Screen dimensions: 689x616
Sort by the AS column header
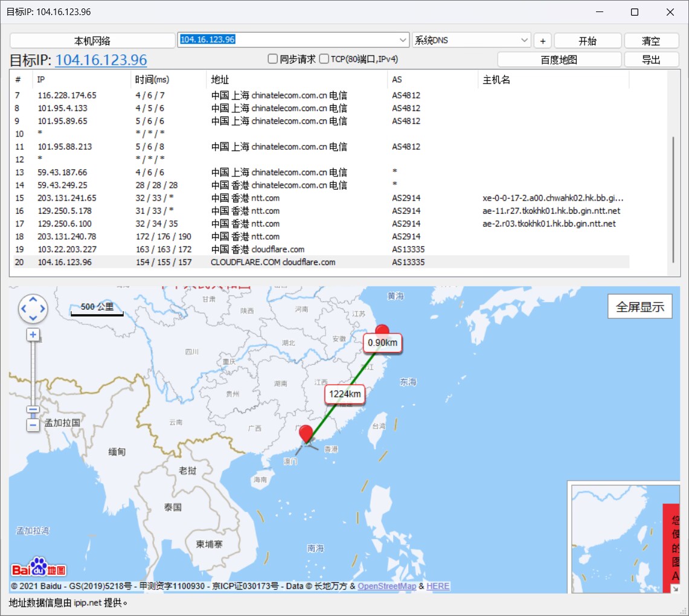coord(397,80)
